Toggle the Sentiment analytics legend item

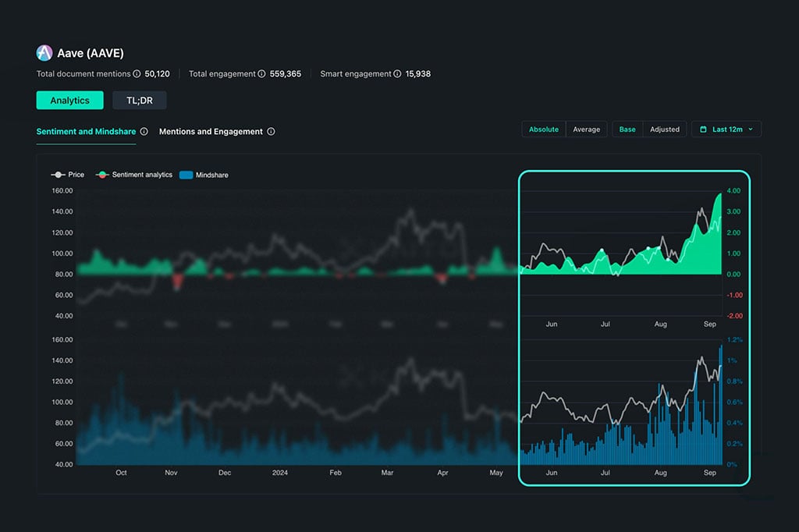134,175
